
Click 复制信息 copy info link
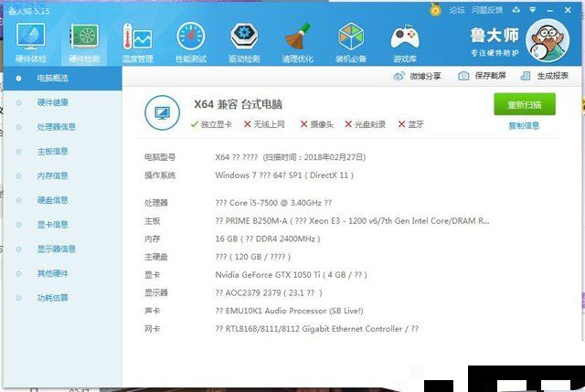[x=524, y=126]
